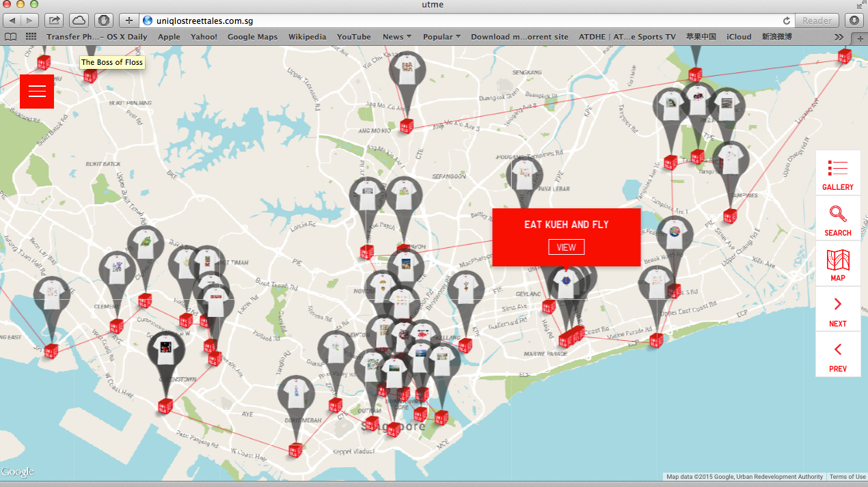Click the red cube marker at Greenstown area
This screenshot has height=487, width=868.
click(x=165, y=406)
